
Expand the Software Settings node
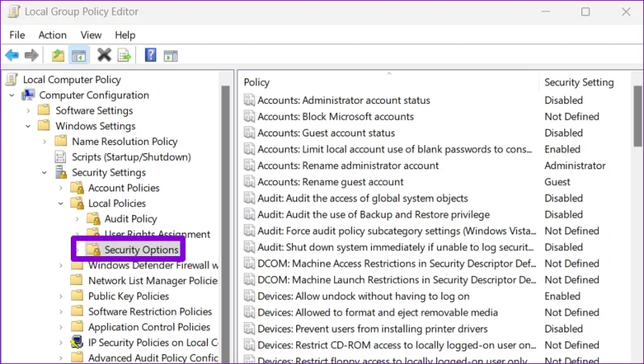[28, 110]
